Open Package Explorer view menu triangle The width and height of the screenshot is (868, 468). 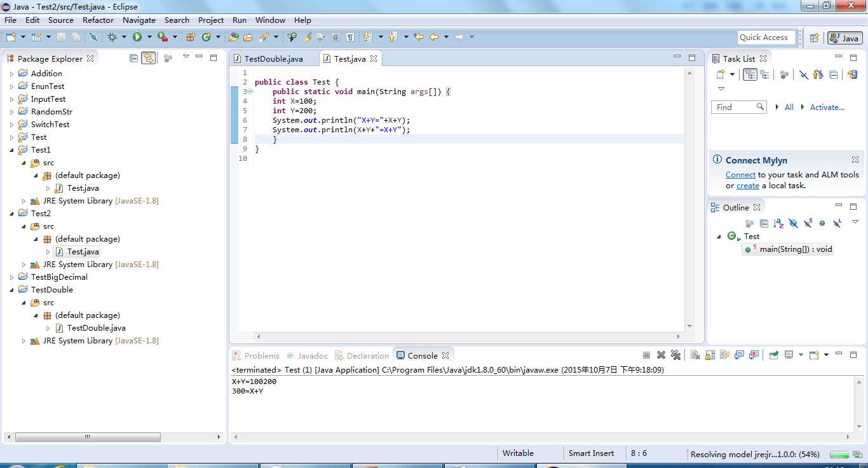coord(186,57)
